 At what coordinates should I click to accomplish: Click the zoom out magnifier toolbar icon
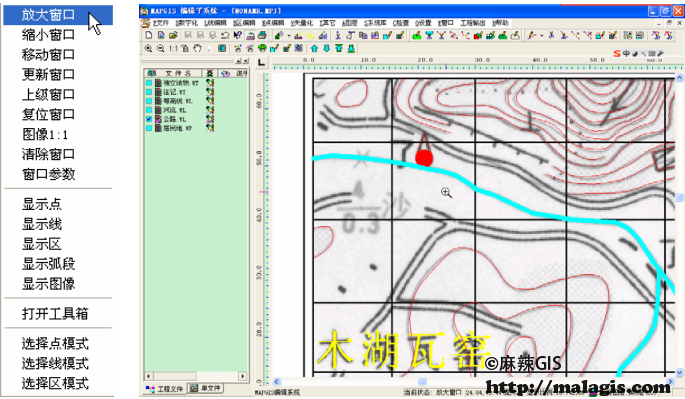click(161, 49)
